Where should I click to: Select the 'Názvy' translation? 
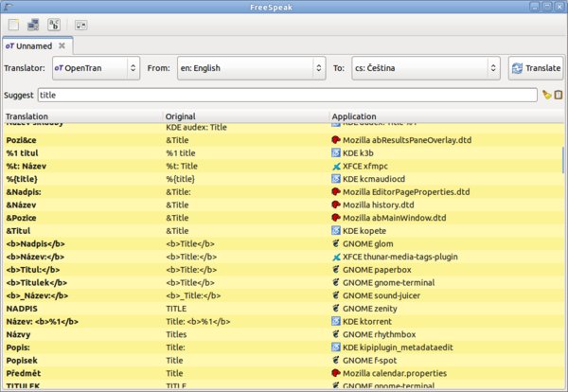click(18, 334)
